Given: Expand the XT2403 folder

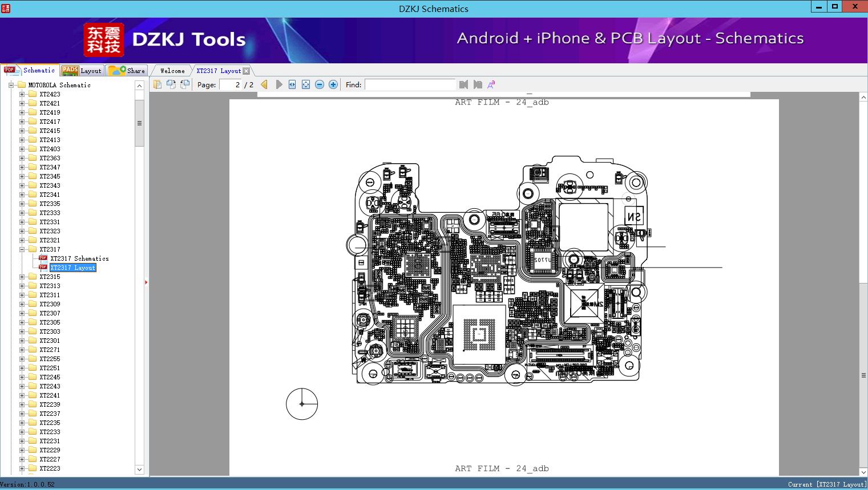Looking at the screenshot, I should 22,149.
